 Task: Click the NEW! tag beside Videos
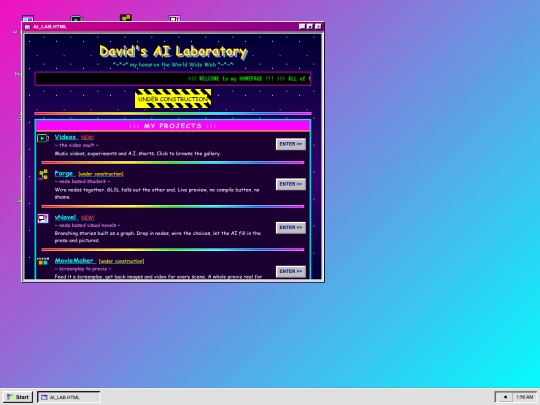click(x=87, y=137)
